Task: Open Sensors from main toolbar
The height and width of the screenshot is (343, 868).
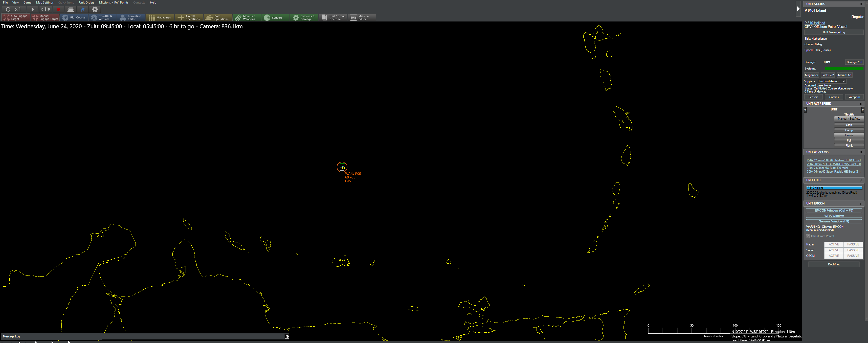Action: 276,17
